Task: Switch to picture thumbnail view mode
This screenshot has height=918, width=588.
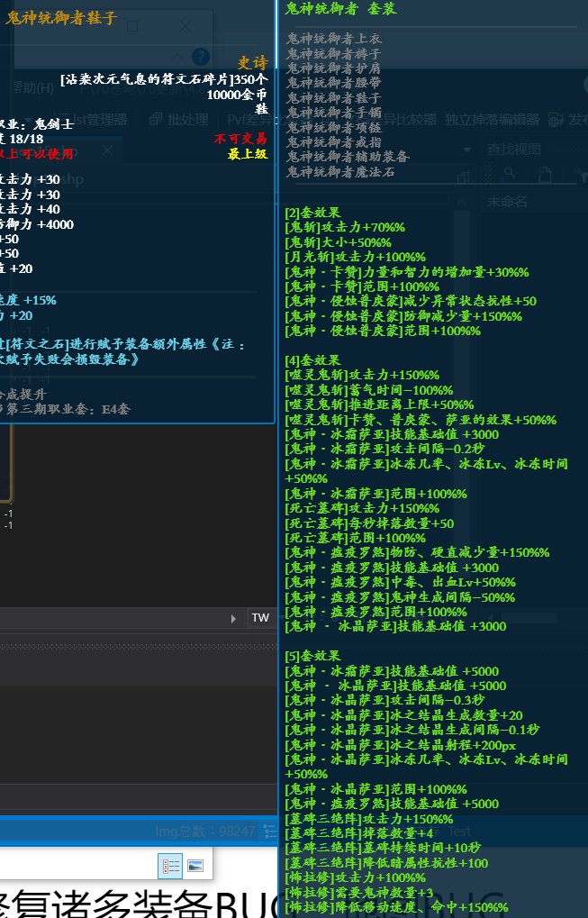Action: tap(195, 866)
